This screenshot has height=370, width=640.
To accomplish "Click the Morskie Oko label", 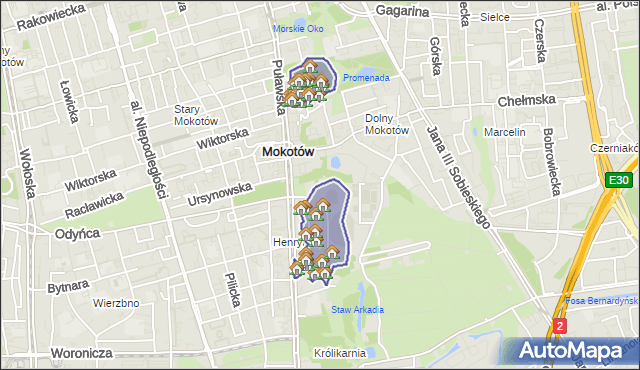I will [x=298, y=29].
